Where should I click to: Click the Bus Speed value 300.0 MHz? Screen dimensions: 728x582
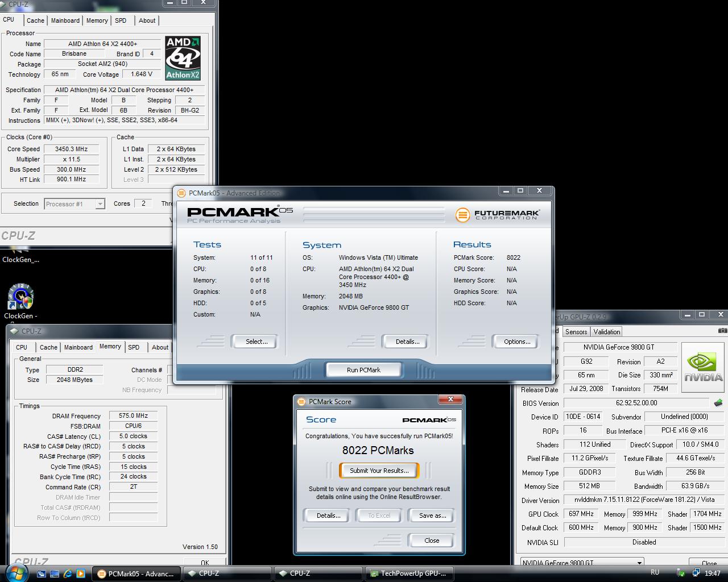click(x=71, y=169)
